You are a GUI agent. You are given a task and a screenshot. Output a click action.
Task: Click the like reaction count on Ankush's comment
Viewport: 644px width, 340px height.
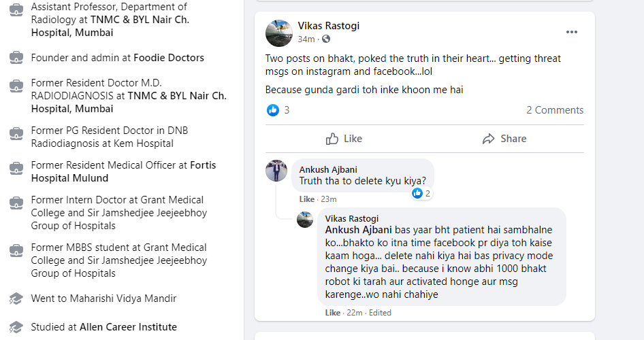click(x=422, y=193)
